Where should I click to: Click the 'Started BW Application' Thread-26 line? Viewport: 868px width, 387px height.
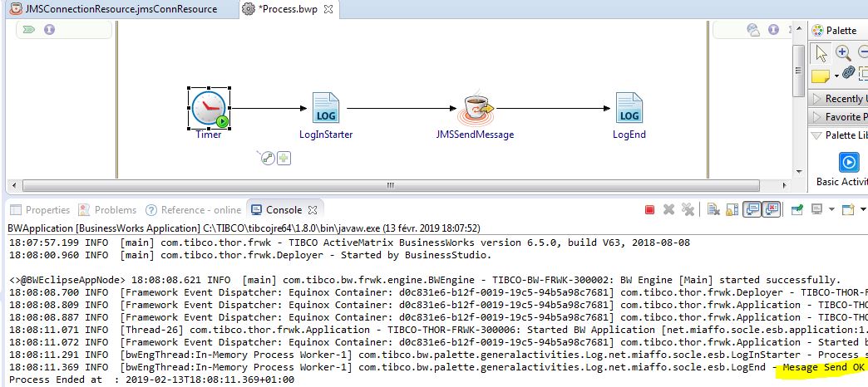click(x=438, y=330)
